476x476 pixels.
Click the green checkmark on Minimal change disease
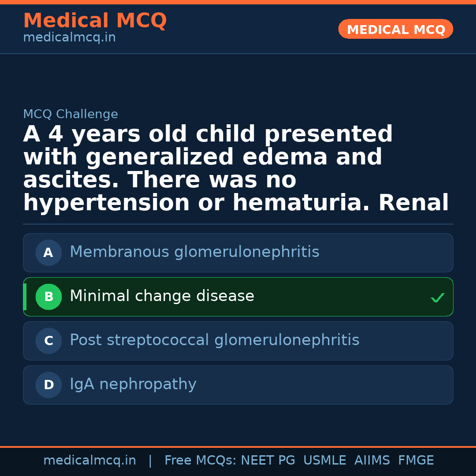click(437, 298)
